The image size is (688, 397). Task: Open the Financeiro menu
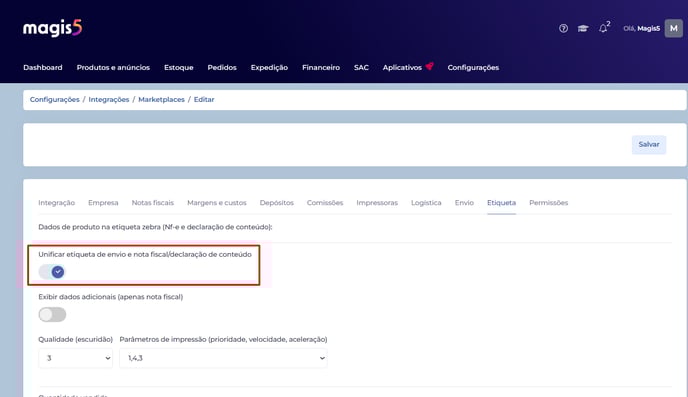[321, 68]
